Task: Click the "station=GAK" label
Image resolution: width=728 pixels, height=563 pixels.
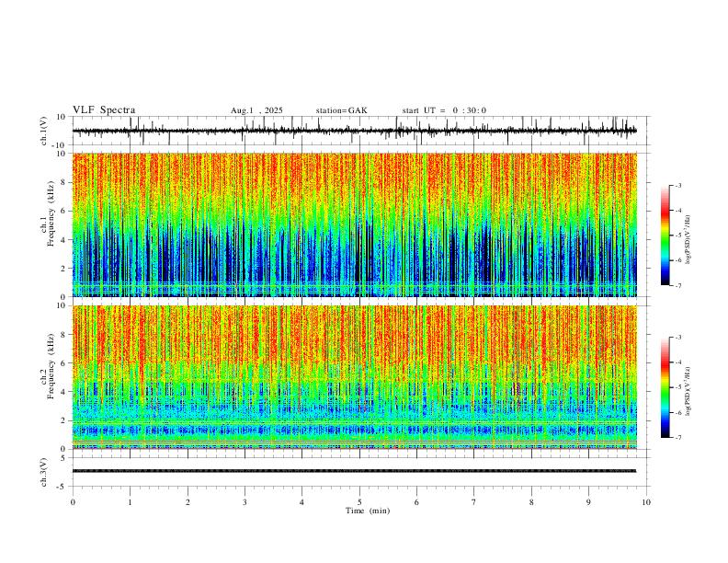Action: pos(342,110)
